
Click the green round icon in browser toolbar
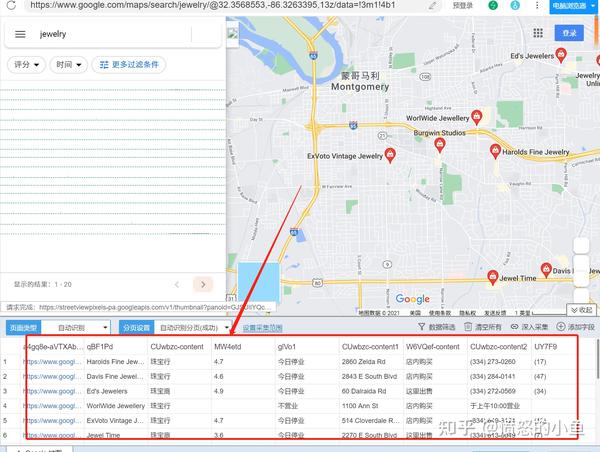click(x=493, y=5)
